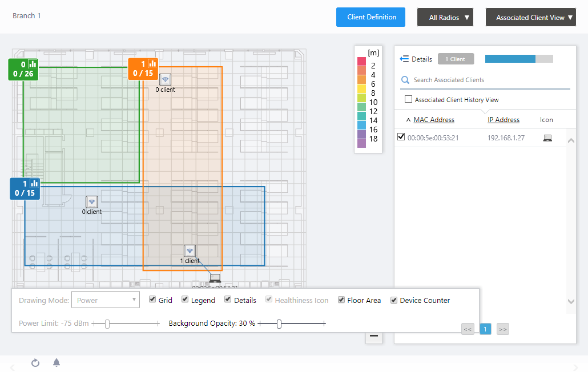Go to the next page button
588x372 pixels.
(x=502, y=329)
